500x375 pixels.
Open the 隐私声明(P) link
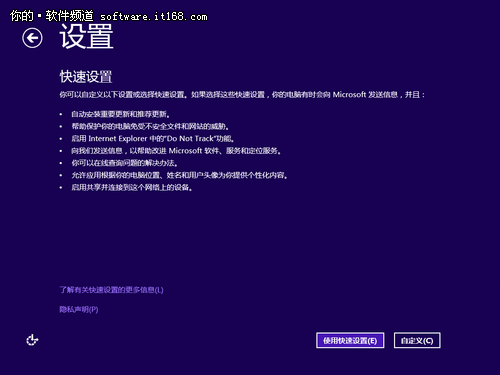tap(79, 309)
